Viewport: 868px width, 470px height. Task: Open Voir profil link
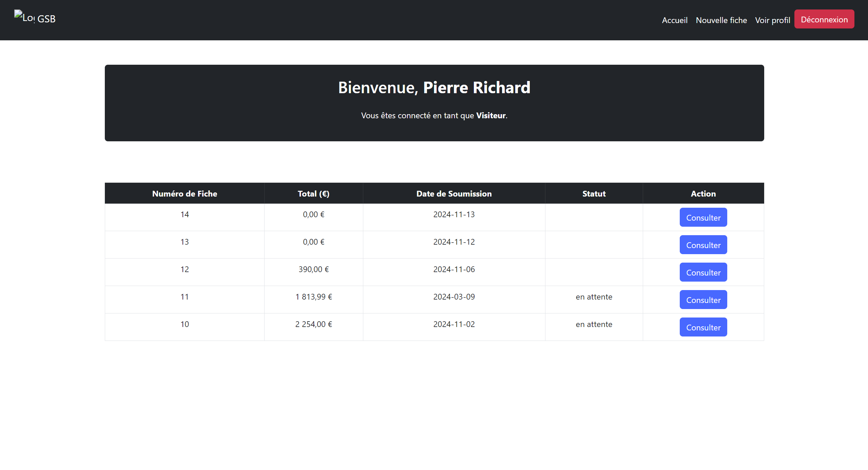772,20
